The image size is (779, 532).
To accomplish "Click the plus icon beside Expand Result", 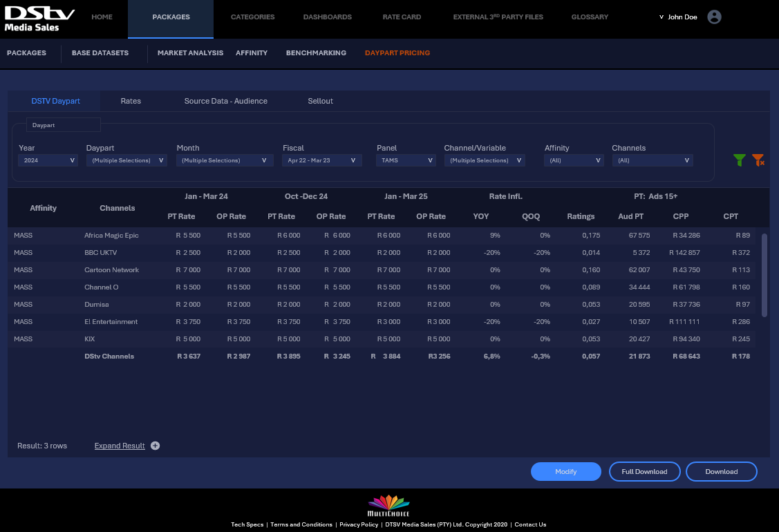I will tap(156, 446).
